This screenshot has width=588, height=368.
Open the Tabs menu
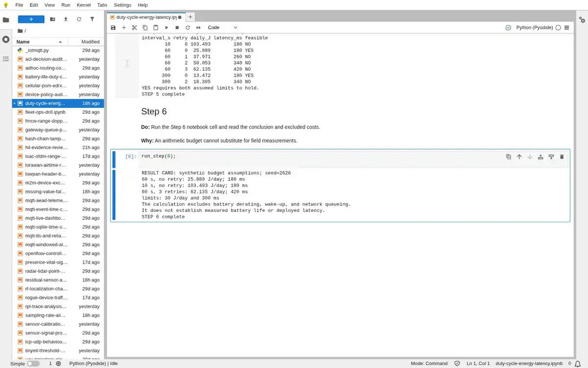coord(102,5)
